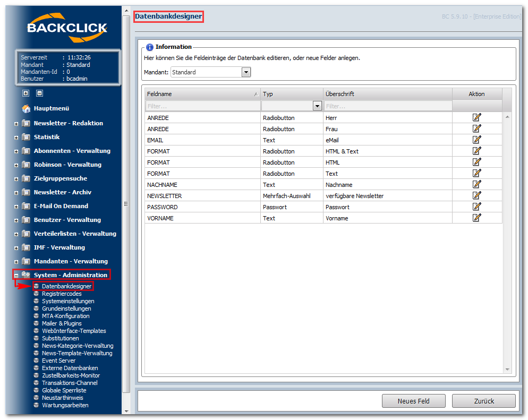Edit the NEWSLETTER Mehrfach-Auswahl row
The height and width of the screenshot is (420, 528).
point(476,195)
